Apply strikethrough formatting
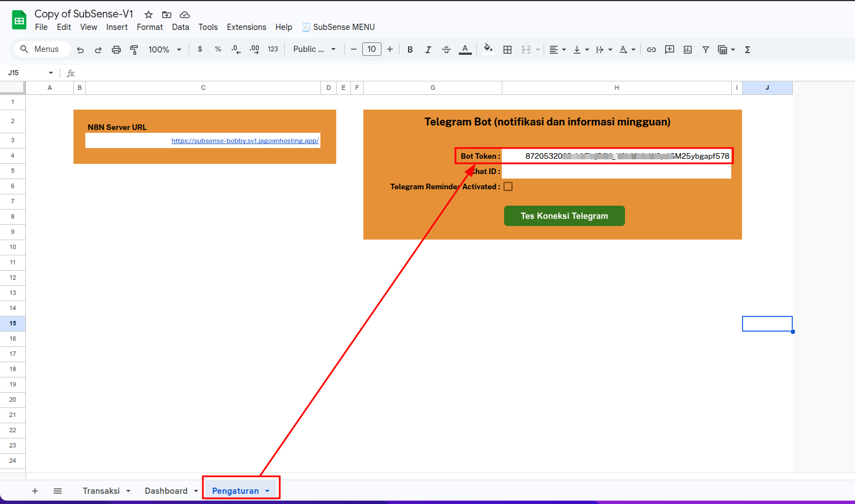 click(446, 50)
